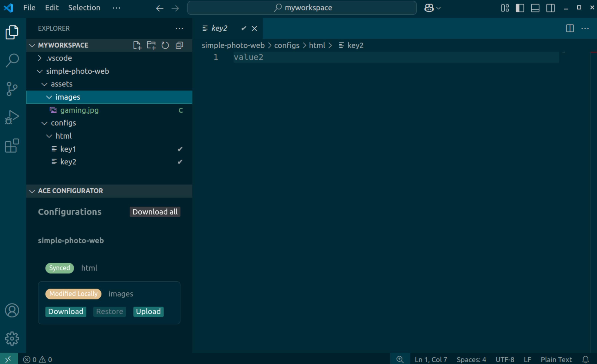Click LF end of line setting
Screen dimensions: 597x364
(x=527, y=359)
